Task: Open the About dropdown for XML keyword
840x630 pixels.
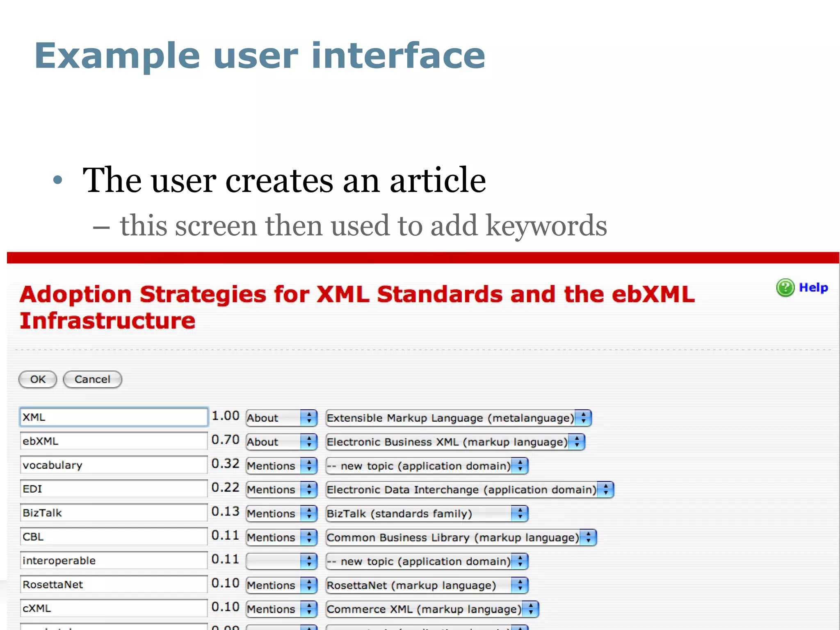Action: click(x=281, y=418)
